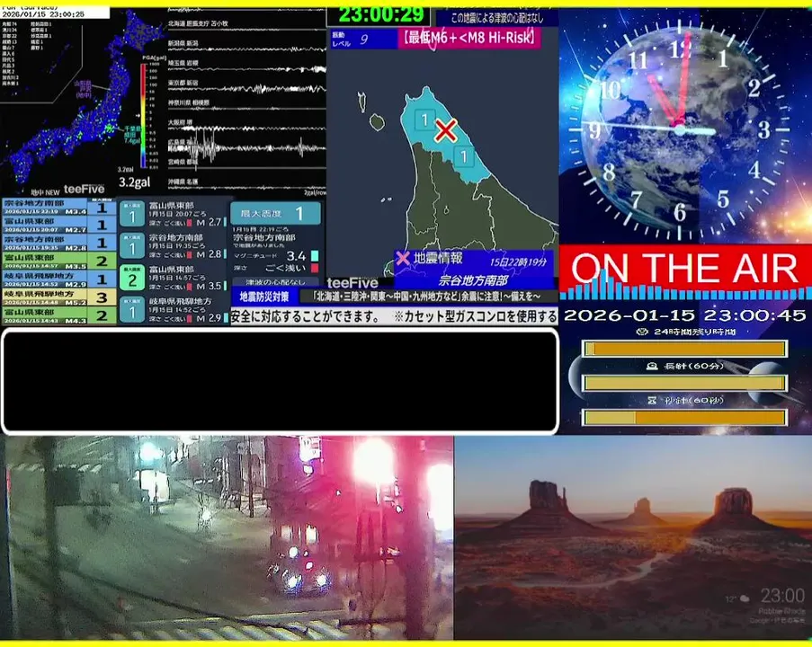Select the 富山県東部 M2.7 row dated 2026/01/15 20:07
Image resolution: width=812 pixels, height=647 pixels.
[58, 226]
